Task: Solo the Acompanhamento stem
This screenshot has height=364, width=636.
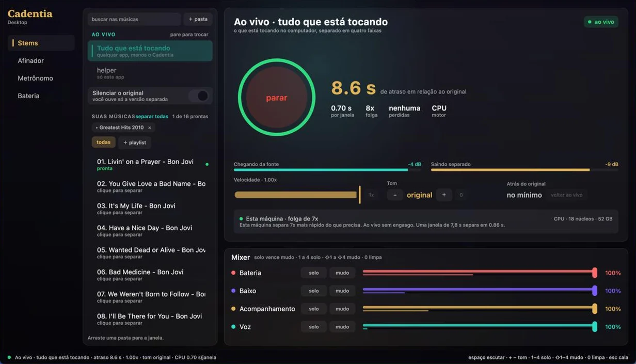Action: pos(314,309)
